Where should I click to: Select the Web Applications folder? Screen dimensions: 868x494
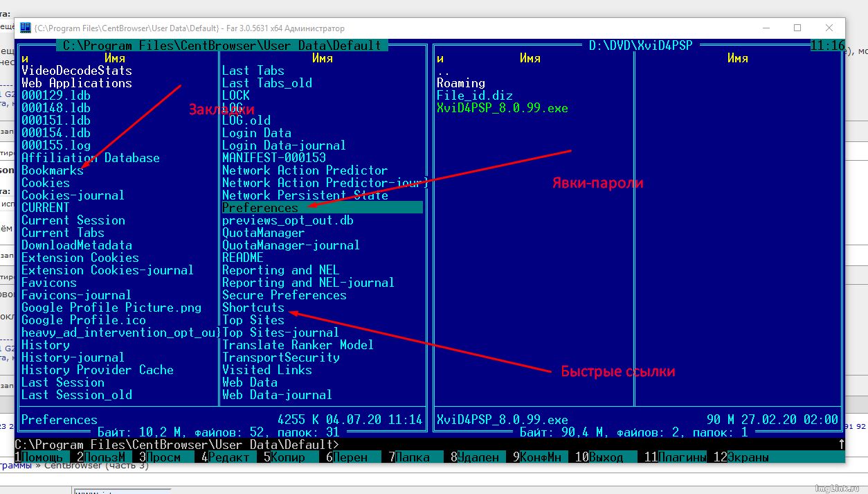coord(77,83)
